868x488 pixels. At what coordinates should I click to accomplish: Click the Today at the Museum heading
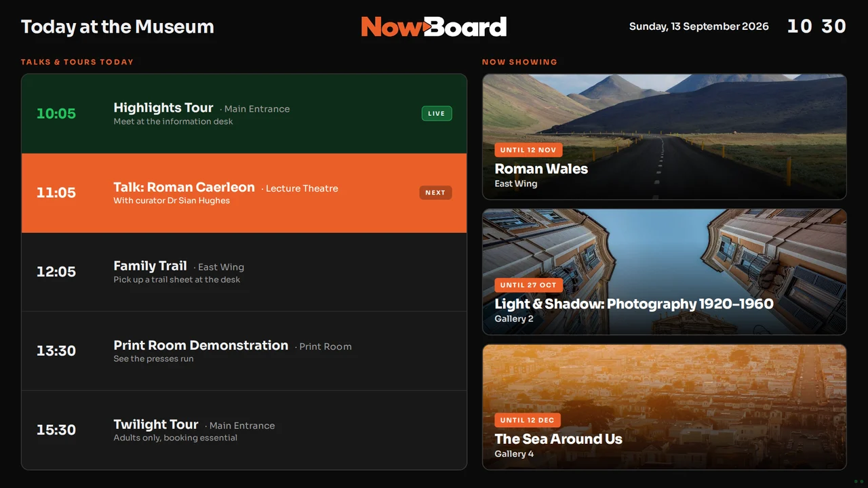[x=117, y=26]
